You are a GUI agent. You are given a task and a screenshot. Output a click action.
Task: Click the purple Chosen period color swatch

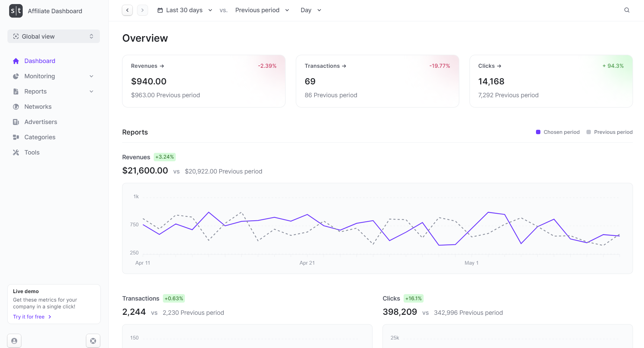(x=538, y=132)
